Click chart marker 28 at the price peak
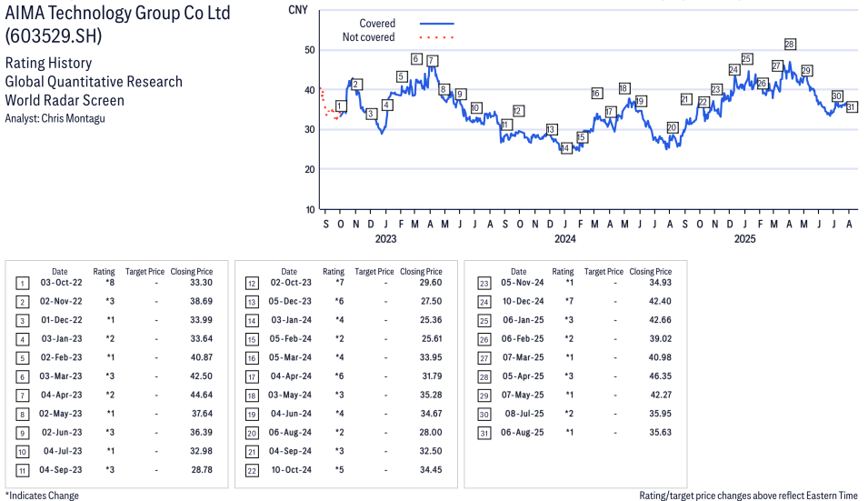Viewport: 868px width, 501px height. coord(790,45)
